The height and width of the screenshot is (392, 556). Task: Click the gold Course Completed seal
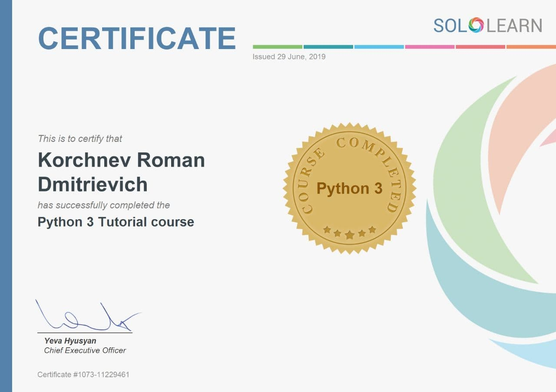click(x=349, y=188)
